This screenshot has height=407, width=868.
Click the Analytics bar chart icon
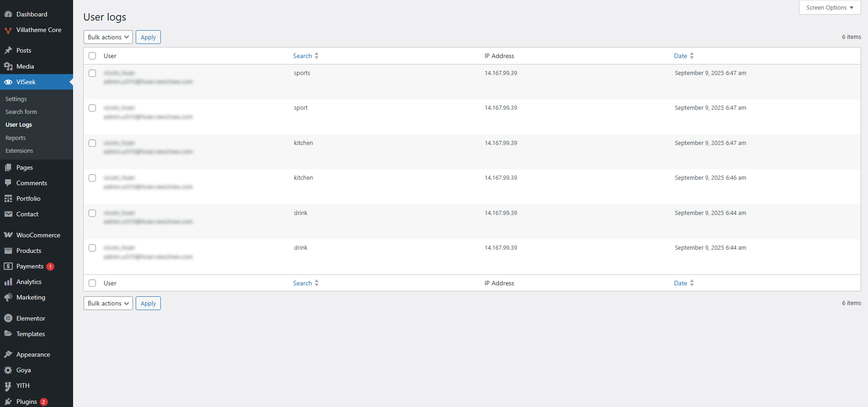[8, 282]
